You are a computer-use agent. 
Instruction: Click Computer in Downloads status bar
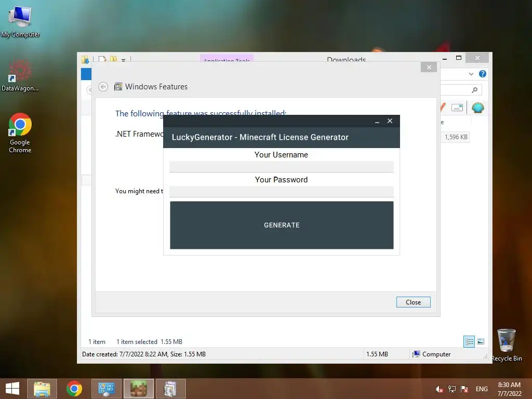click(x=431, y=354)
